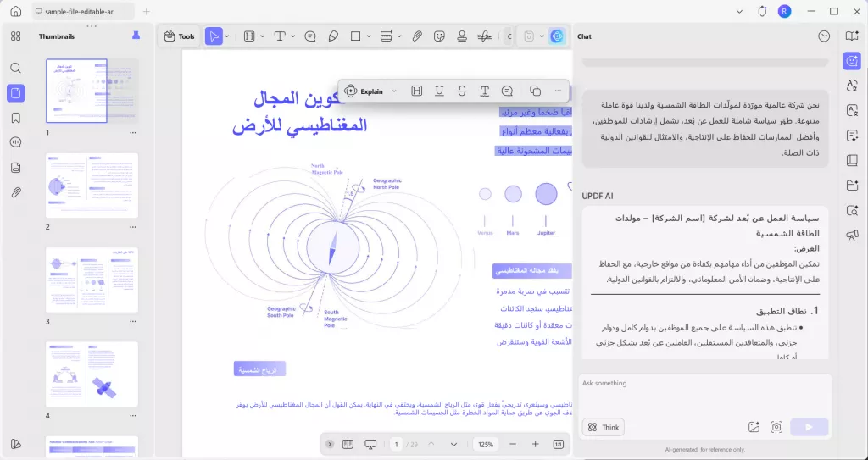Open the tab list chevron in title bar

tap(740, 11)
